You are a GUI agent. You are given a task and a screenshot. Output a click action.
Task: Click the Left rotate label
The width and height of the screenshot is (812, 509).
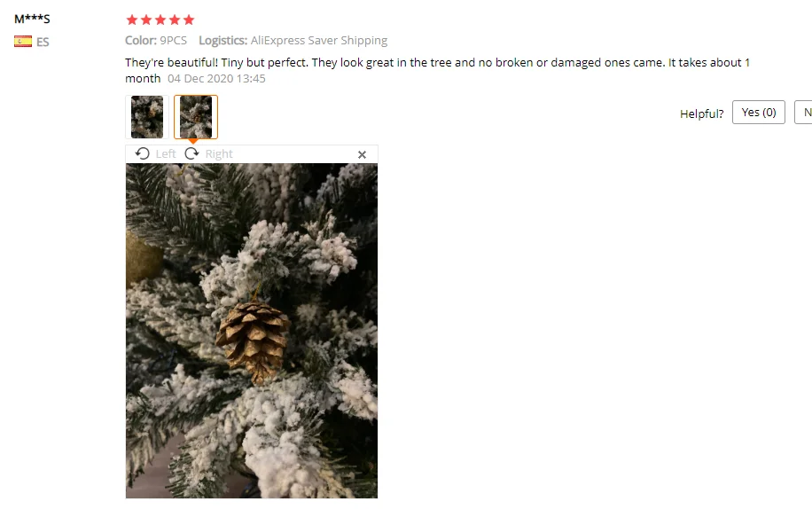pyautogui.click(x=166, y=153)
